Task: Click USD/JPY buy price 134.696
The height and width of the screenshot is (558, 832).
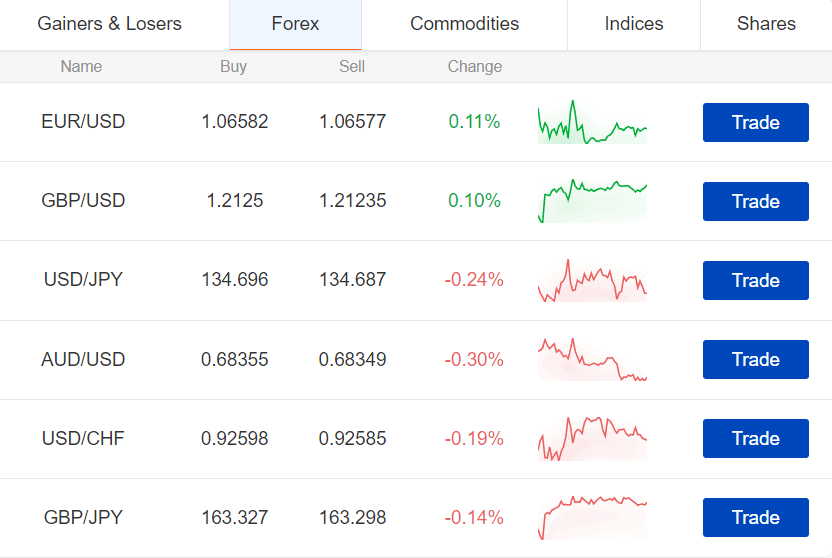Action: (235, 280)
